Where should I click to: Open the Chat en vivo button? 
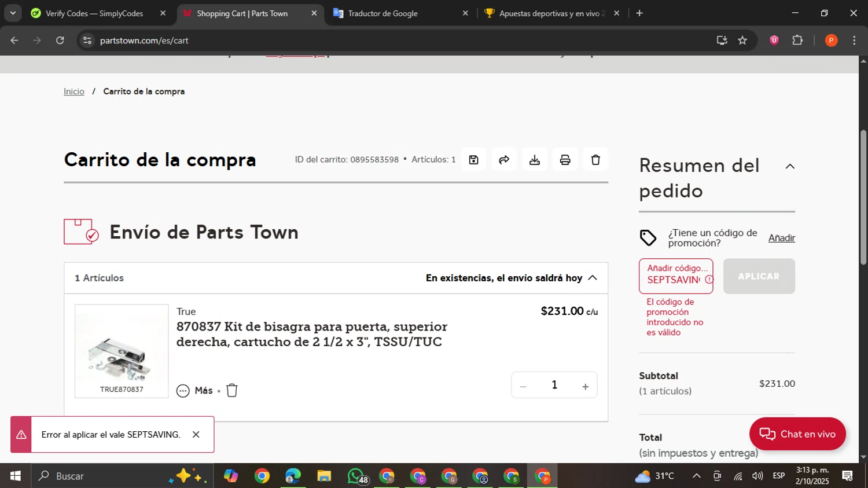pos(797,434)
